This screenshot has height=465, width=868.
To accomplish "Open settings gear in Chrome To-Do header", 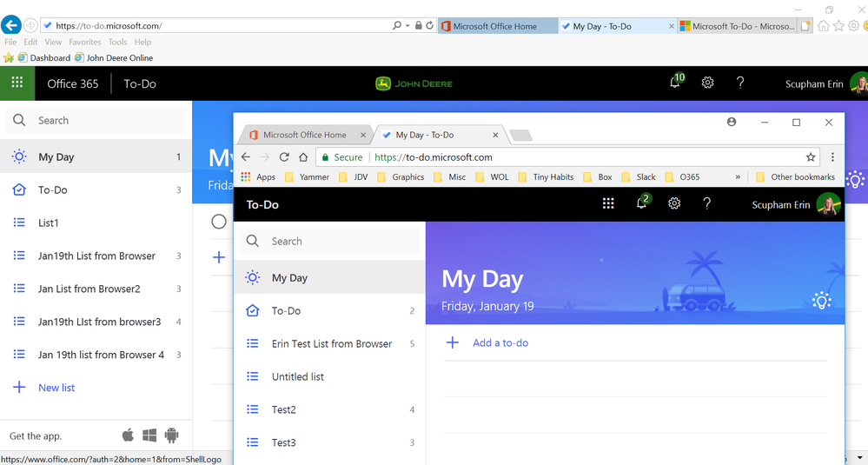I will pos(673,203).
